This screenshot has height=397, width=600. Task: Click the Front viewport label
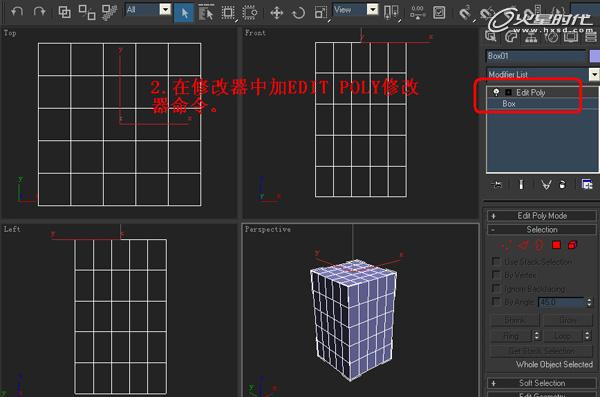pyautogui.click(x=255, y=33)
